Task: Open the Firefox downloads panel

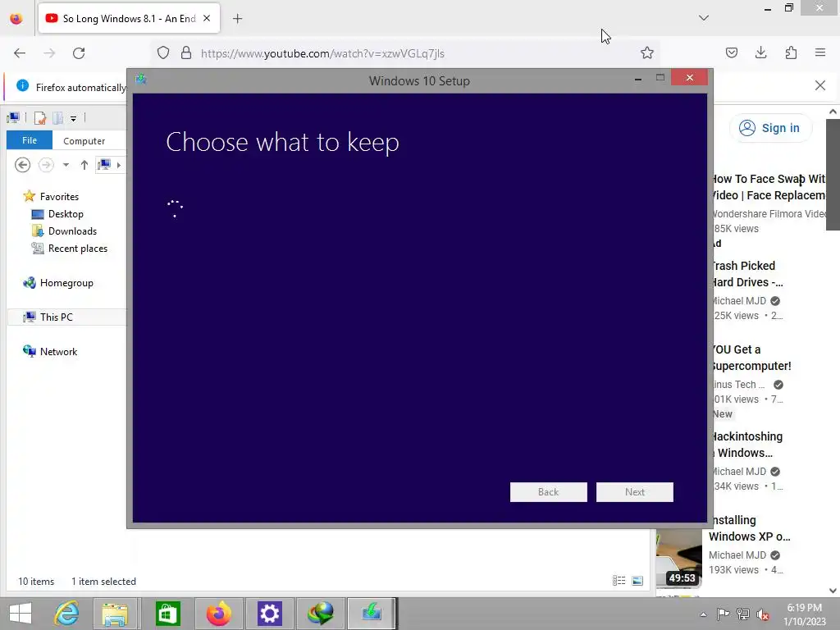Action: tap(760, 52)
